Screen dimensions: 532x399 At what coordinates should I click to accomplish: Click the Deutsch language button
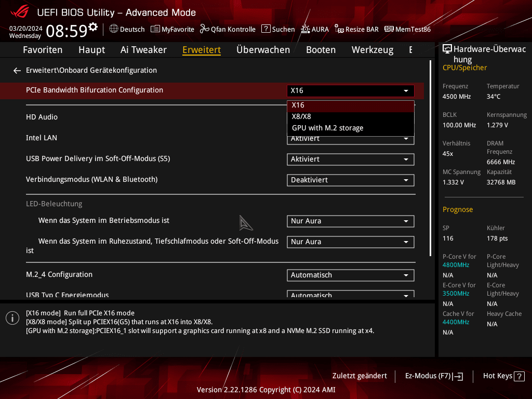[127, 29]
